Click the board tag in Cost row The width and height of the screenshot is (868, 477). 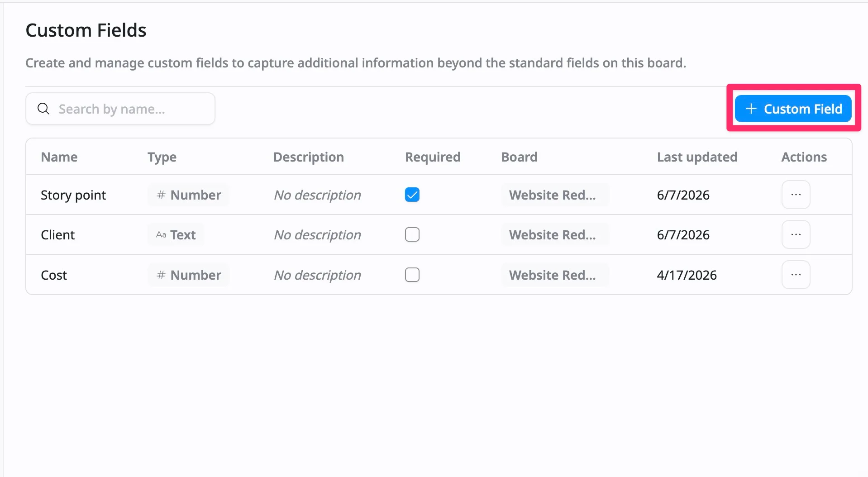pyautogui.click(x=555, y=275)
